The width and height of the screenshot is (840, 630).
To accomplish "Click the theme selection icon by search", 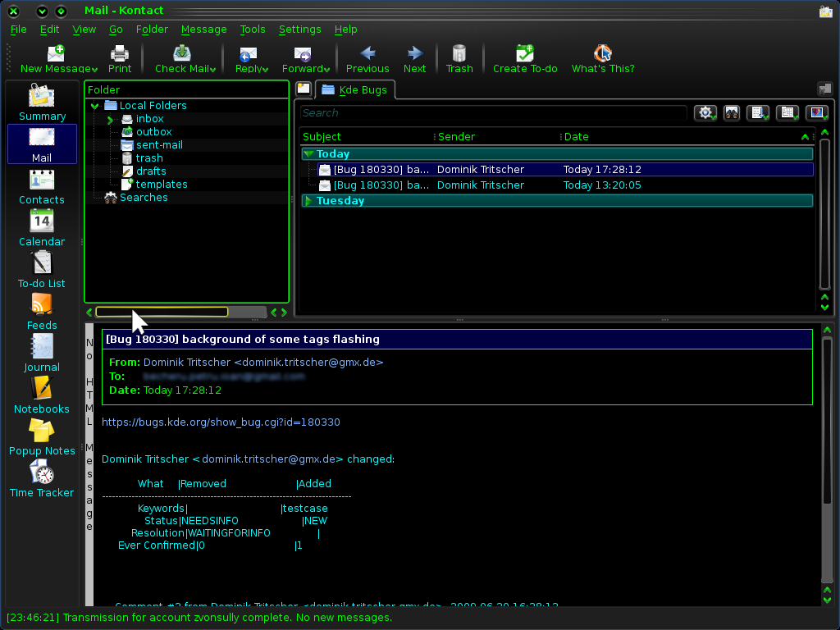I will [x=817, y=113].
